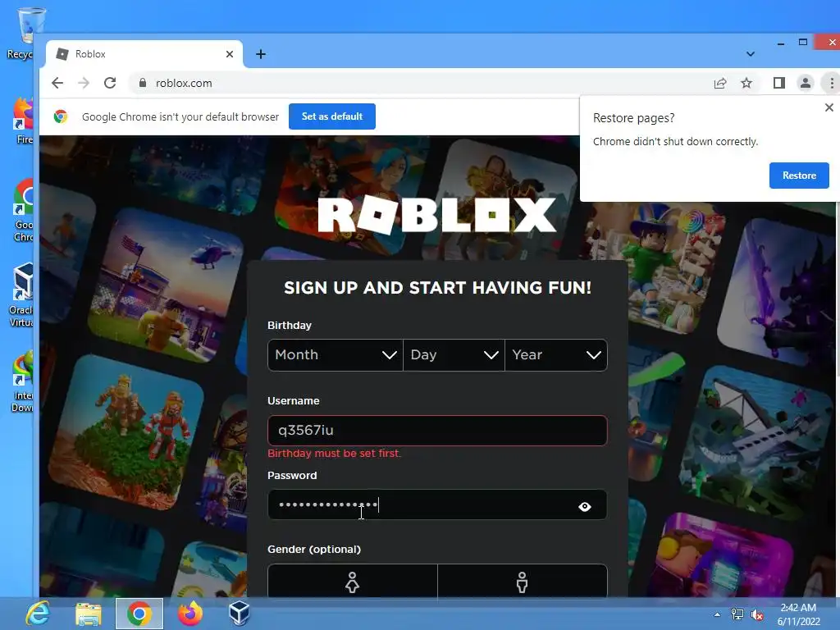Click the 'Birthday must be set first.' error text
Screen dimensions: 840x630
[335, 453]
